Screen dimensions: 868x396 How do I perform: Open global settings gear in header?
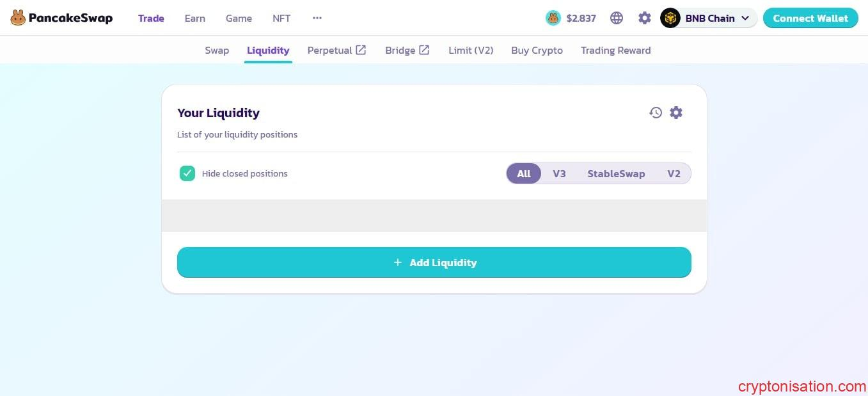coord(644,18)
